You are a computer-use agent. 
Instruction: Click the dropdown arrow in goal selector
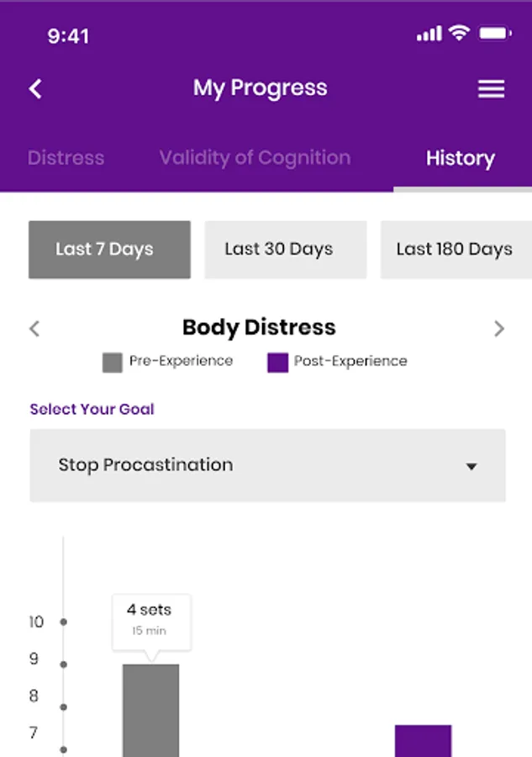[x=471, y=467]
